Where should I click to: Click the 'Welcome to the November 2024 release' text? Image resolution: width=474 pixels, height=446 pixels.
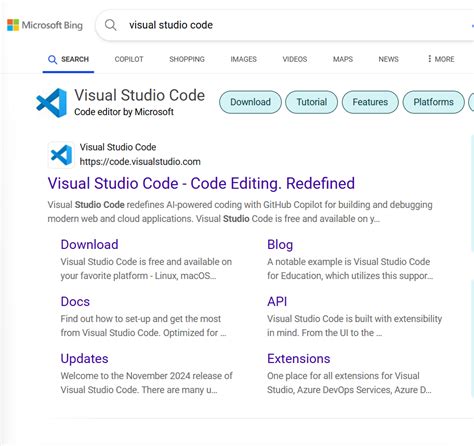pos(147,383)
